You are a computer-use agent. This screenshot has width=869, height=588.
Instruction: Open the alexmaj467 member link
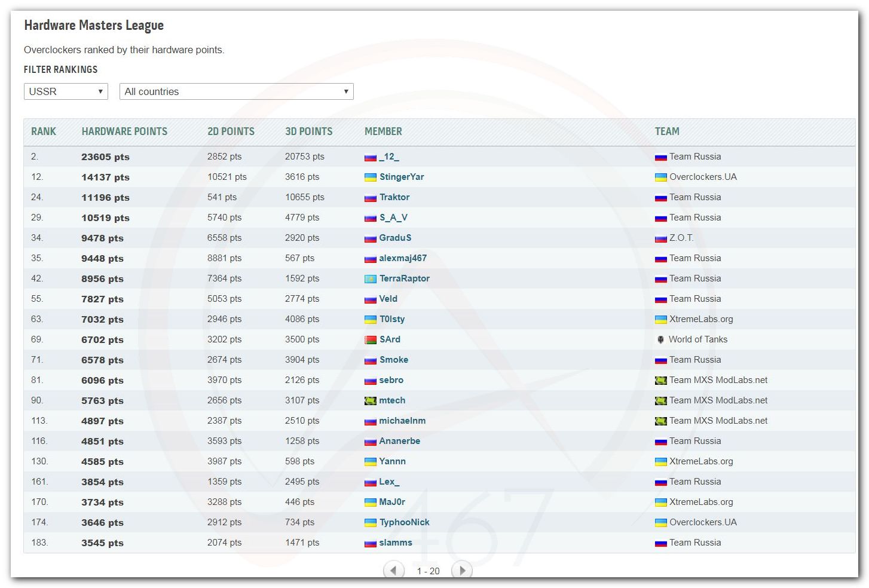[403, 258]
